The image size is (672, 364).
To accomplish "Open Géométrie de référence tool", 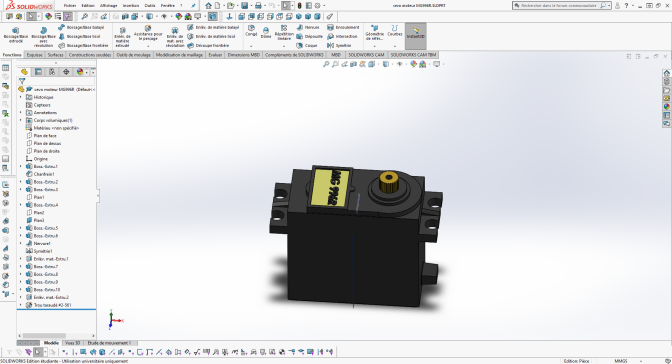I will click(x=375, y=33).
